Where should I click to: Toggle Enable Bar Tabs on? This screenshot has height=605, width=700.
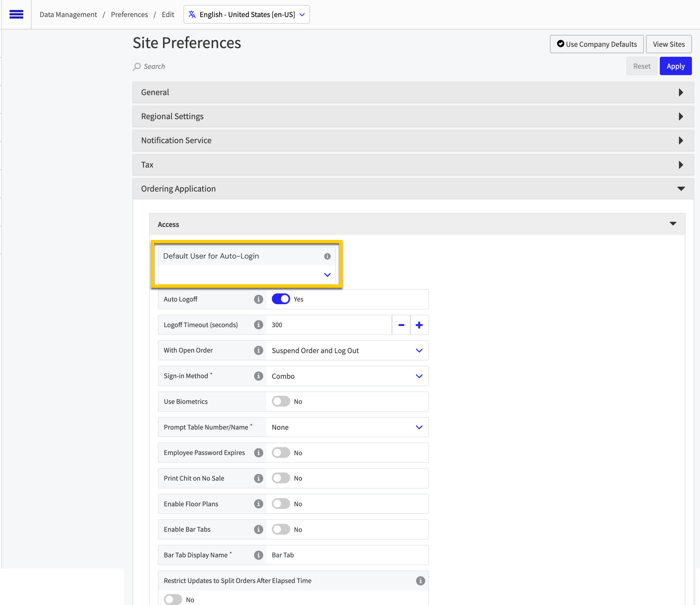[x=280, y=529]
